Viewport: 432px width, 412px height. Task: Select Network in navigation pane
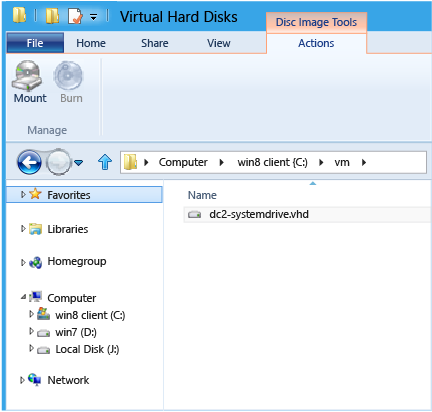click(x=68, y=380)
